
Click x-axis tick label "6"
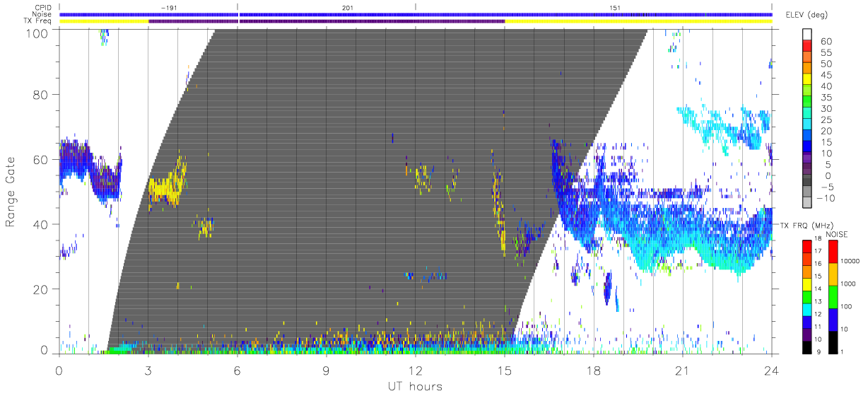[237, 370]
